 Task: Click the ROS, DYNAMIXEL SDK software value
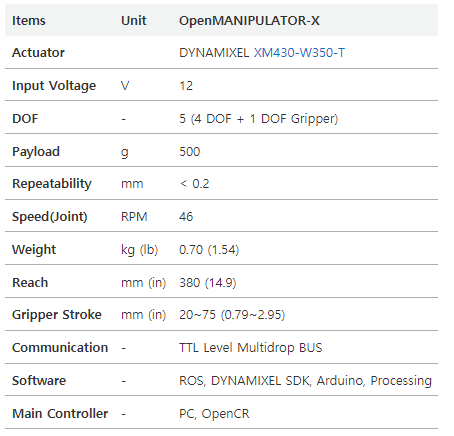coord(305,381)
